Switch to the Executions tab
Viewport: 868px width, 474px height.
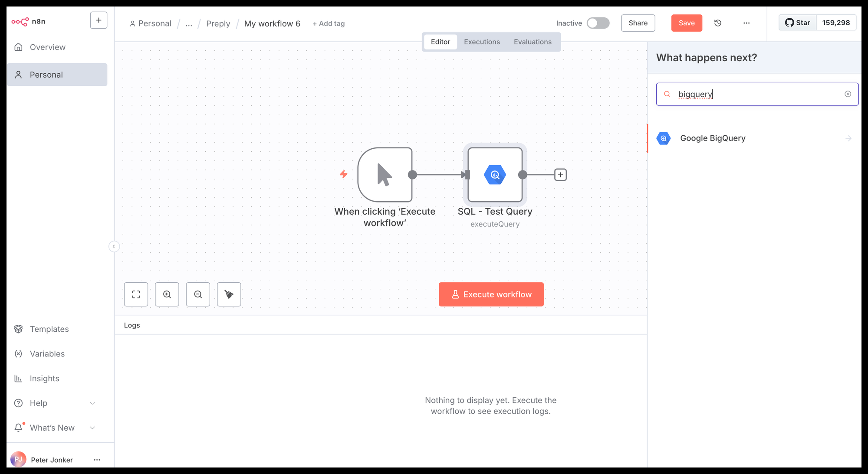point(482,42)
